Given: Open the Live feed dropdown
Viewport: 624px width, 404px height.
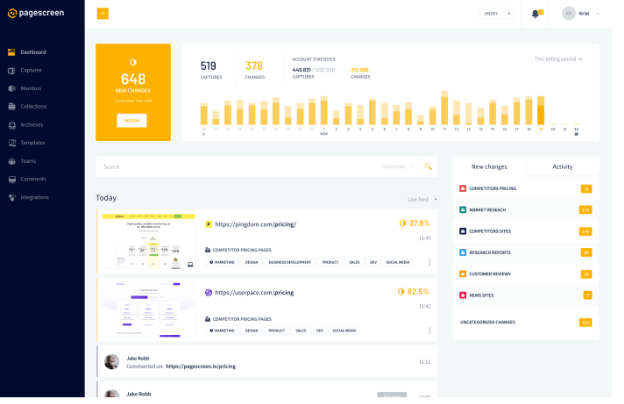Looking at the screenshot, I should tap(422, 199).
